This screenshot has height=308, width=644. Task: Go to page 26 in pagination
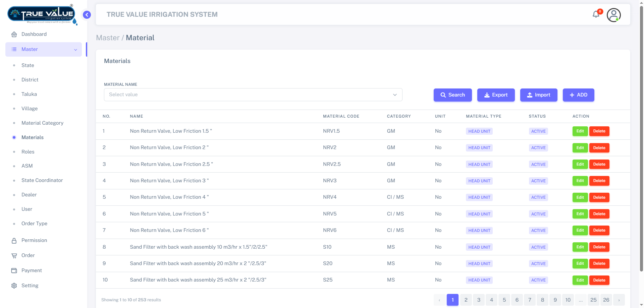(x=606, y=300)
